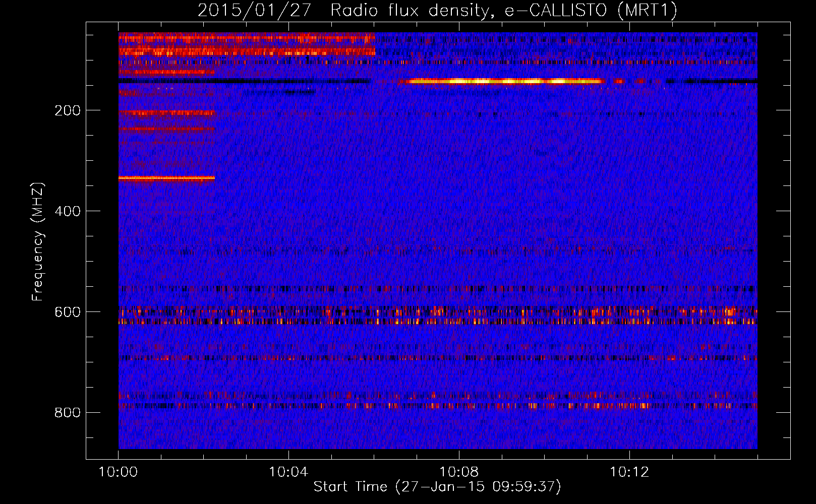Click the "10:08" time tick label
The width and height of the screenshot is (816, 504).
[x=459, y=472]
